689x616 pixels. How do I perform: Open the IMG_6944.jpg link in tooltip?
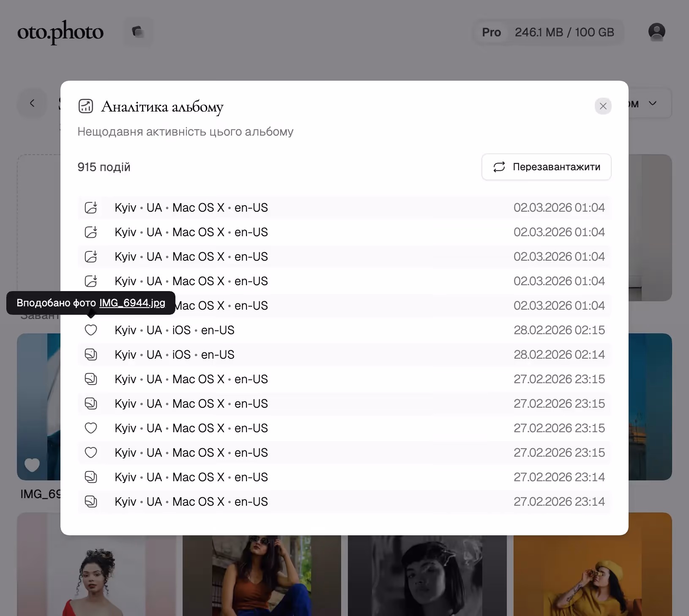click(132, 303)
